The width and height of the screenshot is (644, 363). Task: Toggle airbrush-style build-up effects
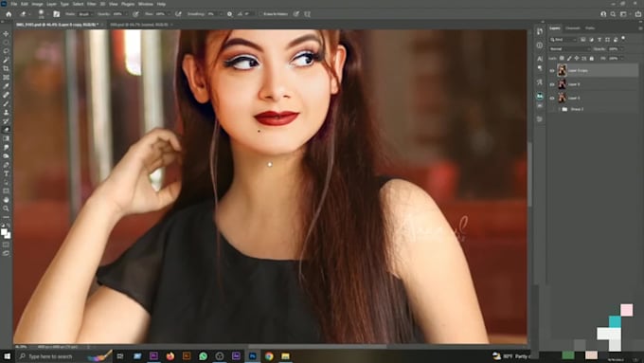coord(178,14)
